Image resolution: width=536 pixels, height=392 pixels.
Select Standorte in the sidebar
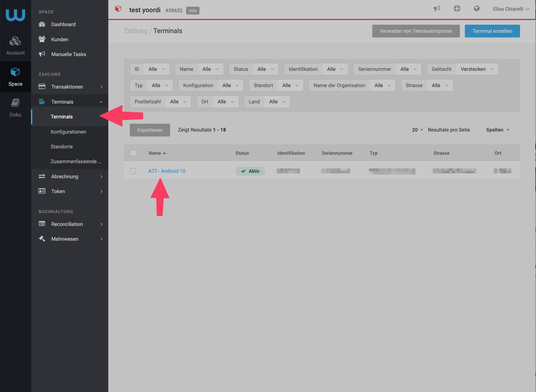click(x=62, y=147)
